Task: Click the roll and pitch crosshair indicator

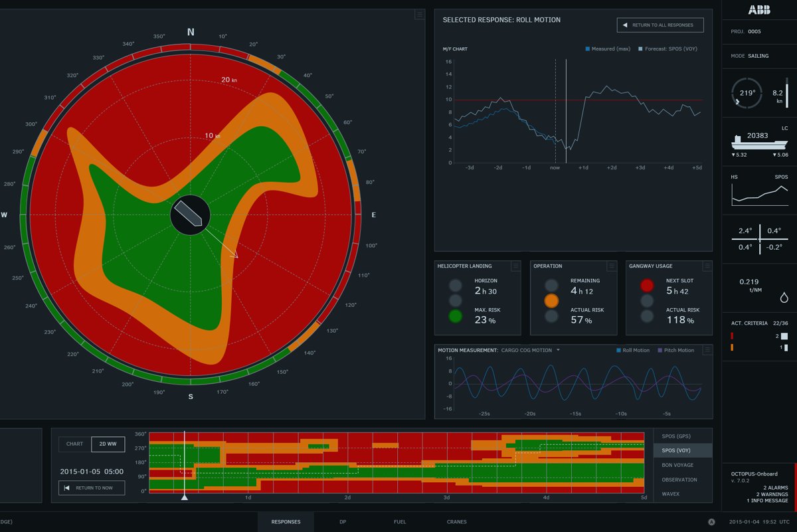Action: pos(760,238)
